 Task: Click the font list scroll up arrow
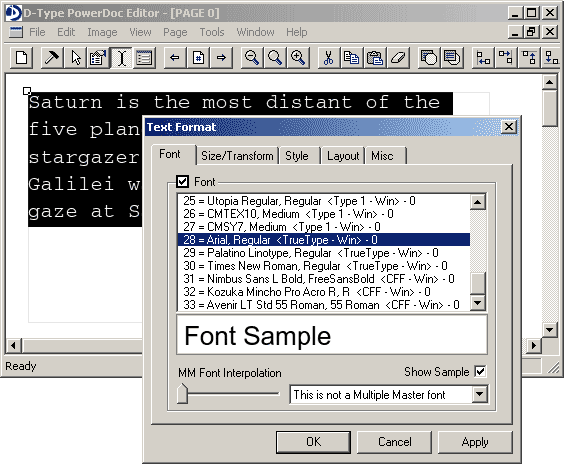pos(477,202)
